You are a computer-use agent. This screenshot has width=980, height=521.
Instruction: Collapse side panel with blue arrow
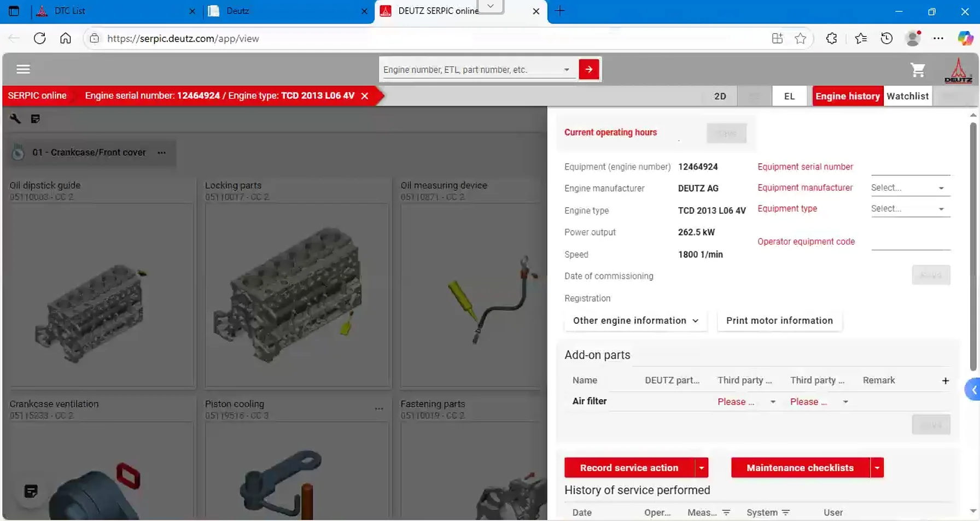tap(973, 389)
